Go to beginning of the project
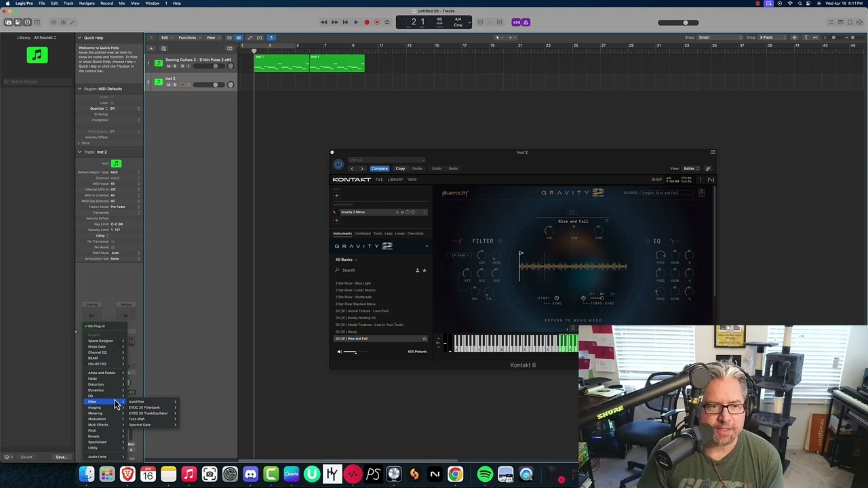This screenshot has width=868, height=488. click(x=345, y=22)
